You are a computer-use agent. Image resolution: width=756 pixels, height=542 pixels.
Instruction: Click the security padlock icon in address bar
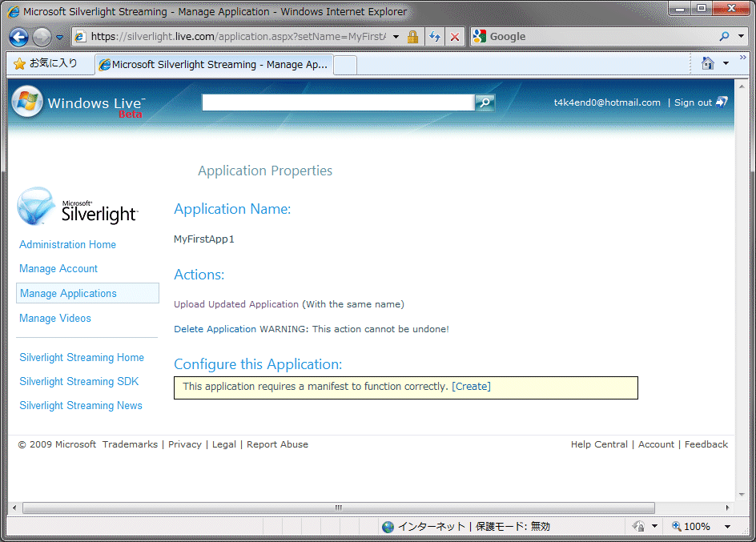coord(412,37)
